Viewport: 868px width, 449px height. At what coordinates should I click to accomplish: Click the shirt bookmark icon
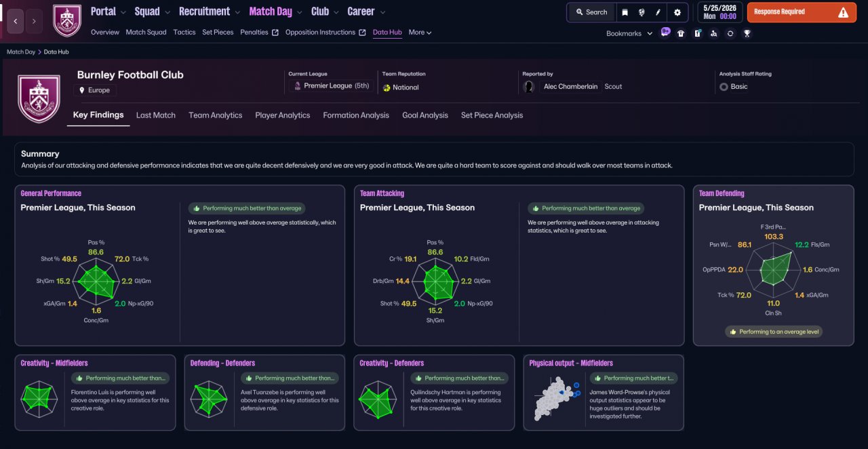tap(681, 33)
